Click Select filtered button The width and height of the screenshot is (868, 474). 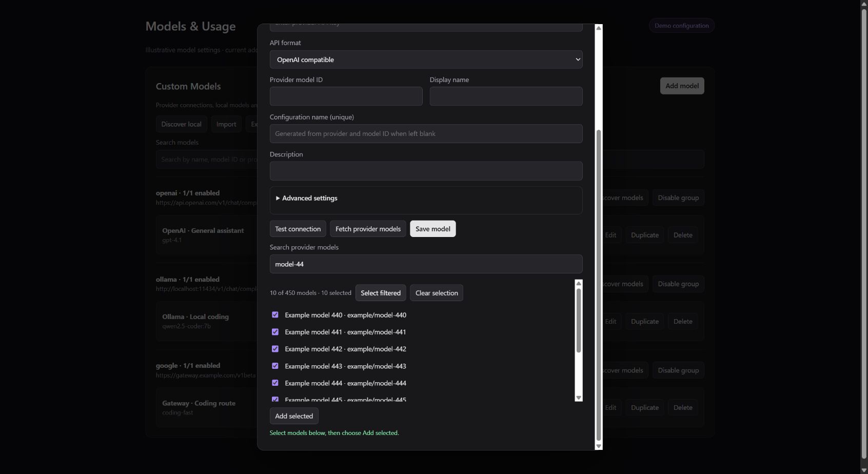381,293
